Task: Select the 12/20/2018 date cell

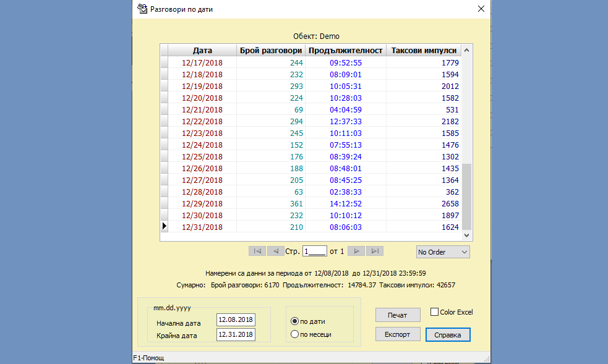Action: [202, 98]
